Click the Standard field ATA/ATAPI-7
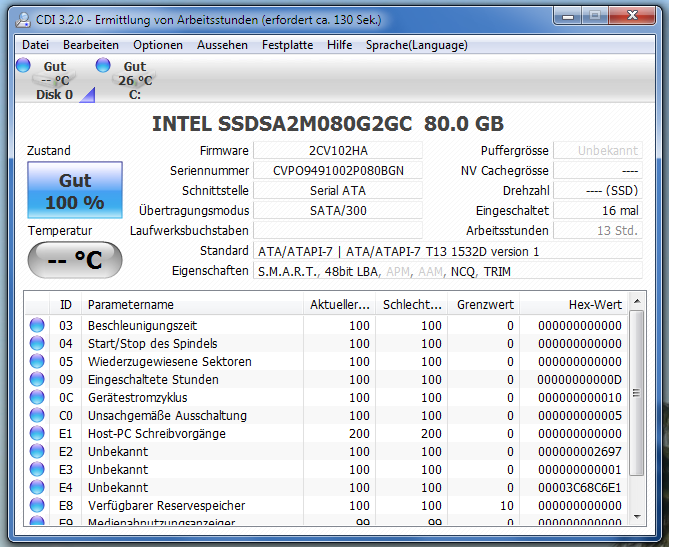The width and height of the screenshot is (673, 556). [448, 251]
